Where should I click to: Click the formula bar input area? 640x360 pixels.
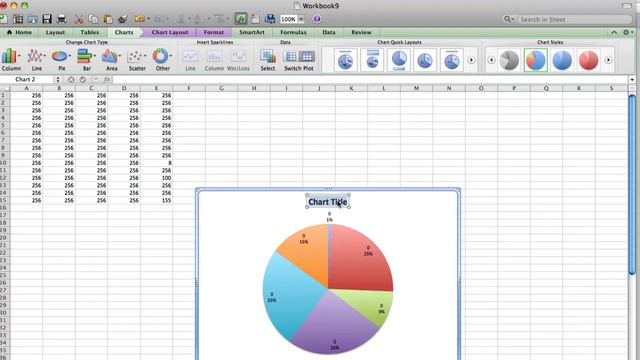(370, 79)
